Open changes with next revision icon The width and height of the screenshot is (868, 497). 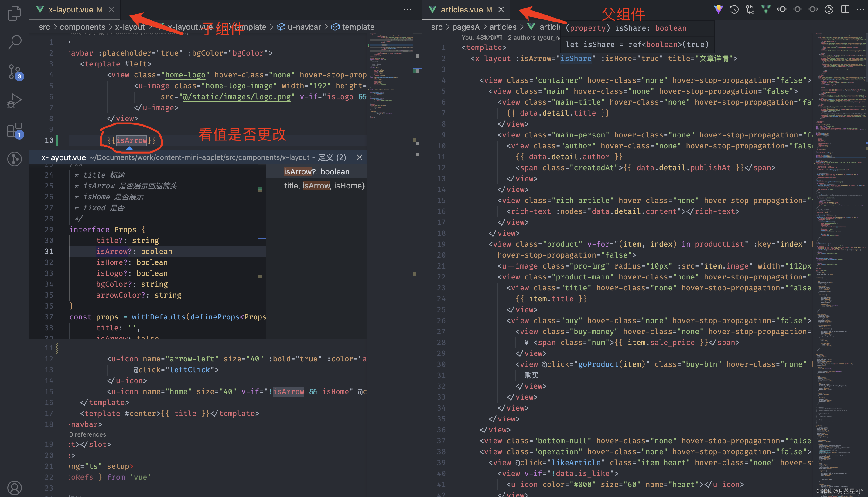(x=813, y=10)
